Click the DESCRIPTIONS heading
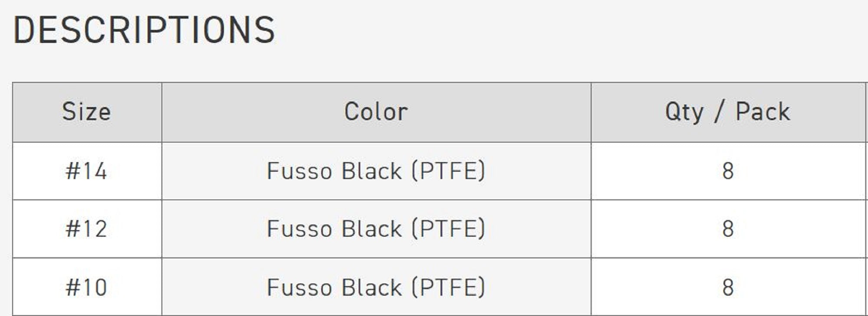Screen dimensions: 868x316 [144, 30]
